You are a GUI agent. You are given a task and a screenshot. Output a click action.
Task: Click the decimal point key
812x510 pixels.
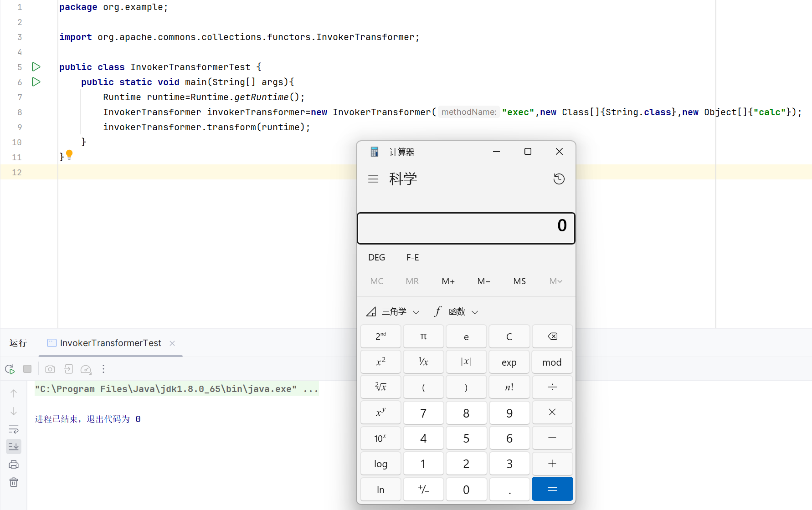(509, 489)
